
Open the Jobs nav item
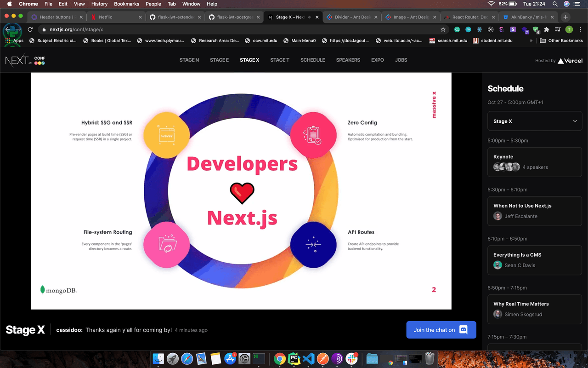[x=401, y=60]
